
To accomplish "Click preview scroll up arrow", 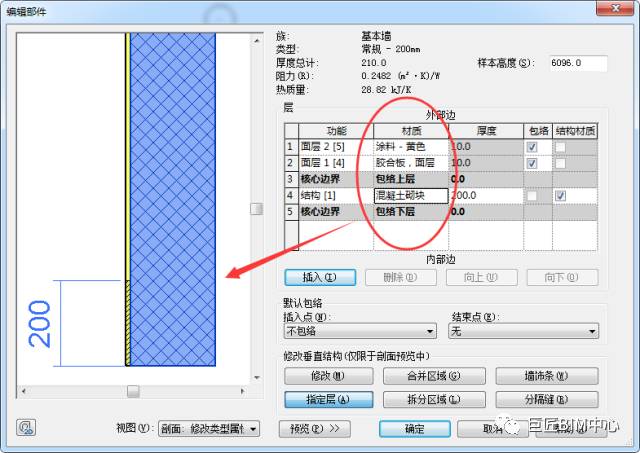I will point(257,40).
